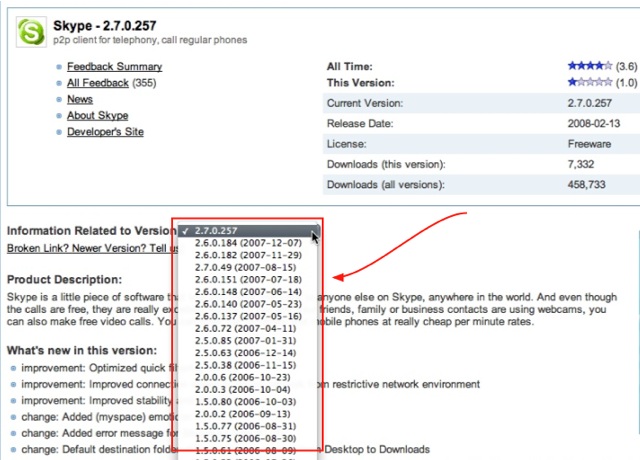Open the All Feedback link

pyautogui.click(x=98, y=83)
